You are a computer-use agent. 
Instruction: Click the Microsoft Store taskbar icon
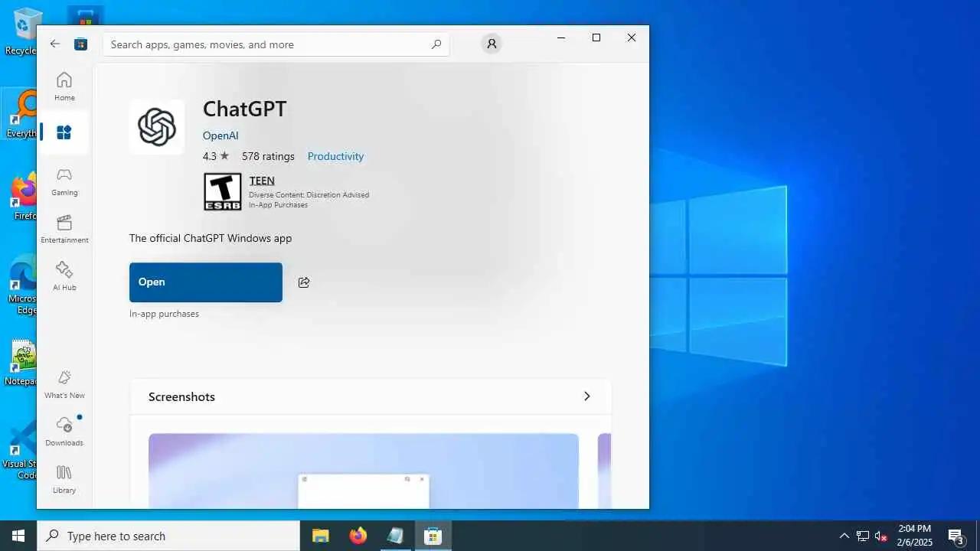coord(433,536)
